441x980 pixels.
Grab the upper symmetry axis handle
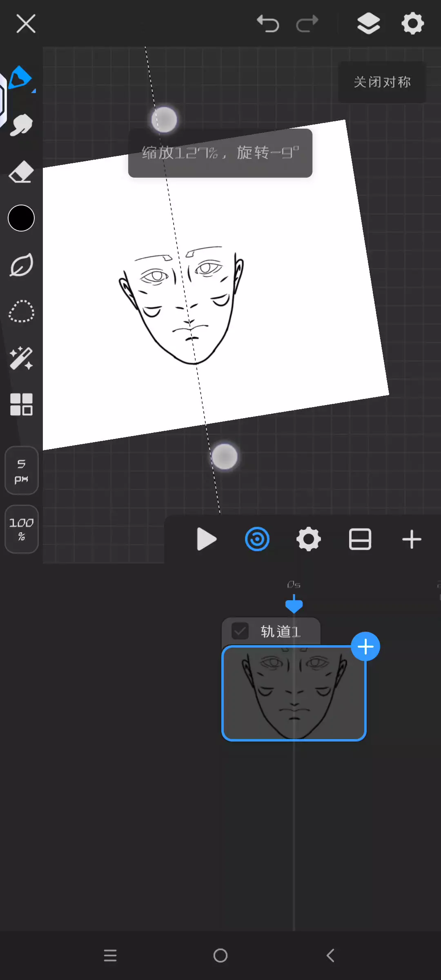coord(164,120)
